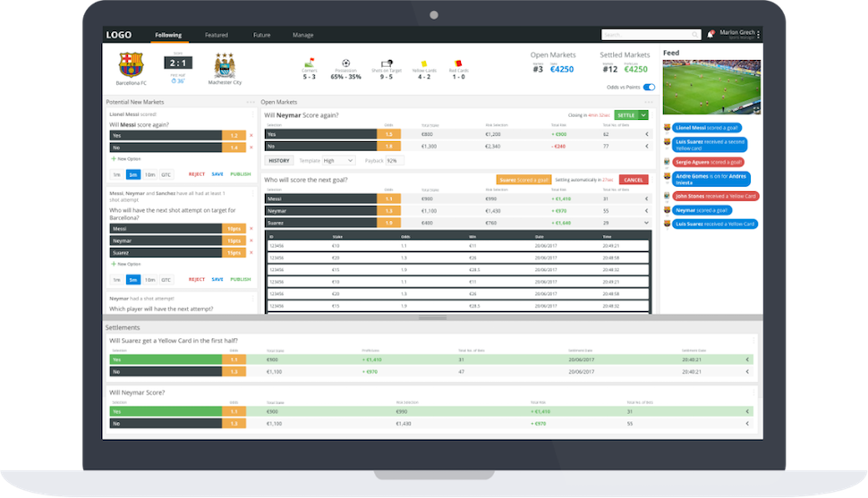Image resolution: width=868 pixels, height=498 pixels.
Task: Select GTC duration for Messi score again market
Action: 166,174
